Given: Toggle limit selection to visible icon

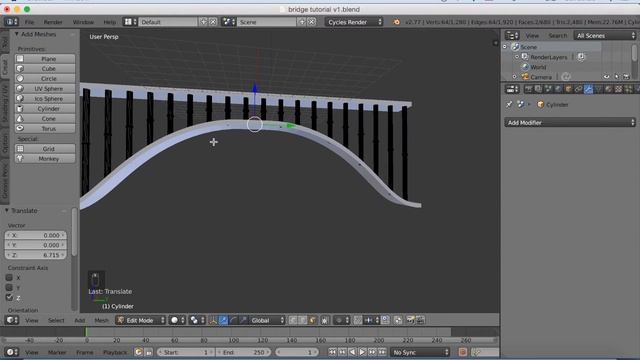Looking at the screenshot, I should point(324,320).
